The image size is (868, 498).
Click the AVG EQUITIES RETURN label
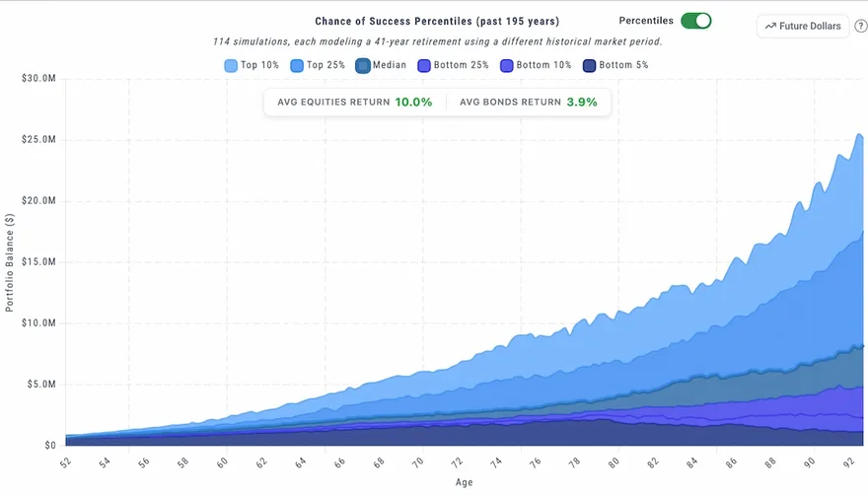pos(333,102)
